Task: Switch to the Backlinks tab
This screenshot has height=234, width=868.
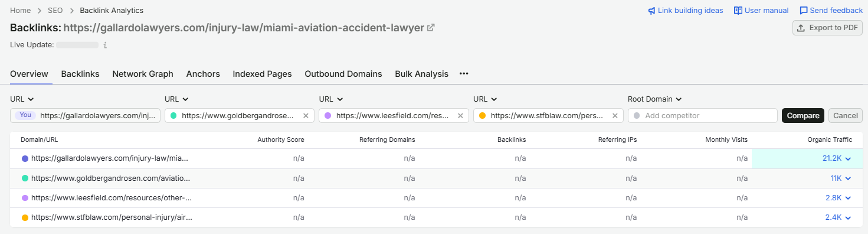Action: 80,74
